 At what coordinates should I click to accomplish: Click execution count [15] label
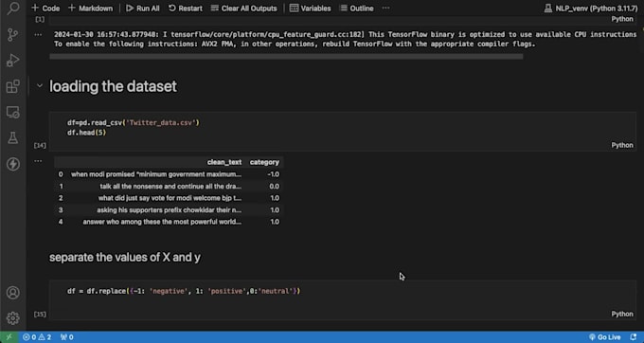pos(40,315)
